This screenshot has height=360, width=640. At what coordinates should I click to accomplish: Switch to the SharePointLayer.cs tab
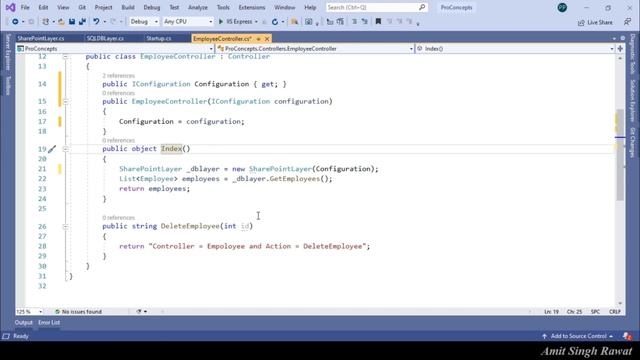pos(41,39)
